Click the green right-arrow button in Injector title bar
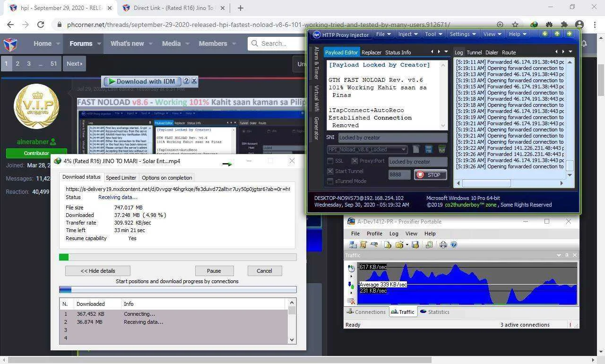This screenshot has height=364, width=605. [x=569, y=34]
